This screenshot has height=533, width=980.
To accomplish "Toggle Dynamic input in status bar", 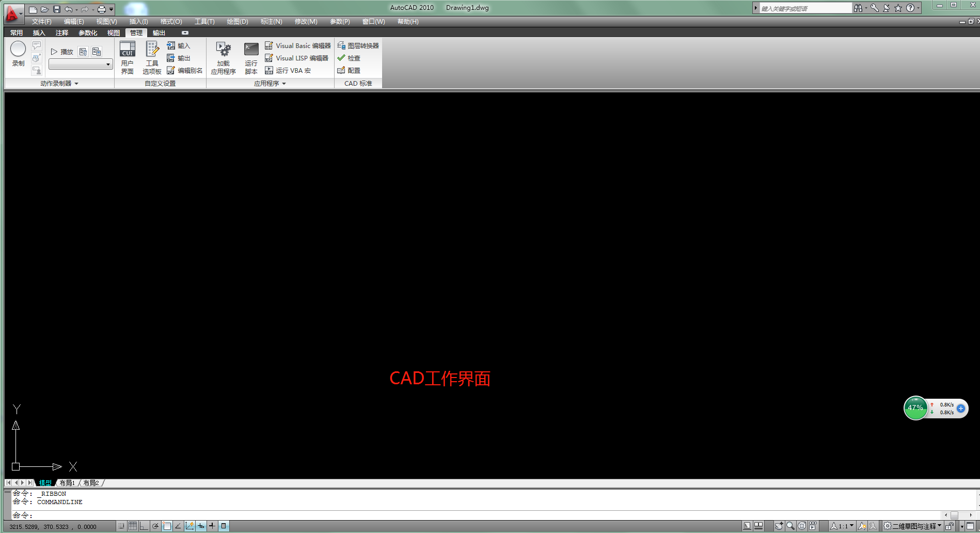I will click(201, 526).
